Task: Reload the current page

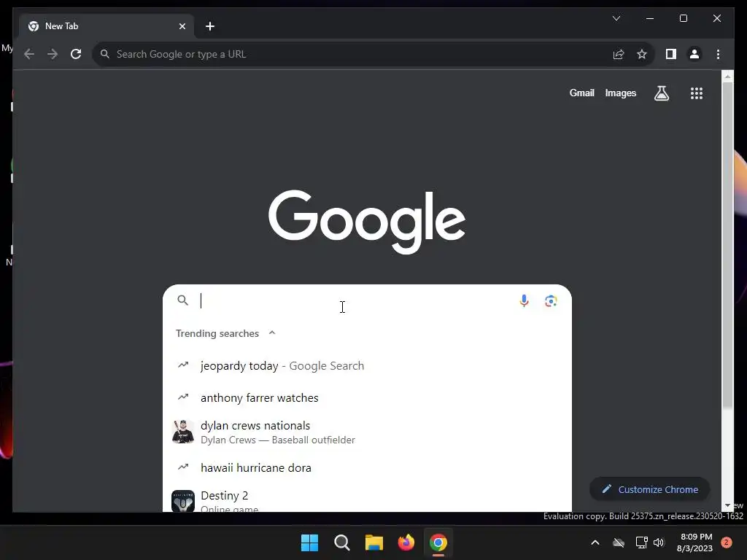Action: (76, 54)
